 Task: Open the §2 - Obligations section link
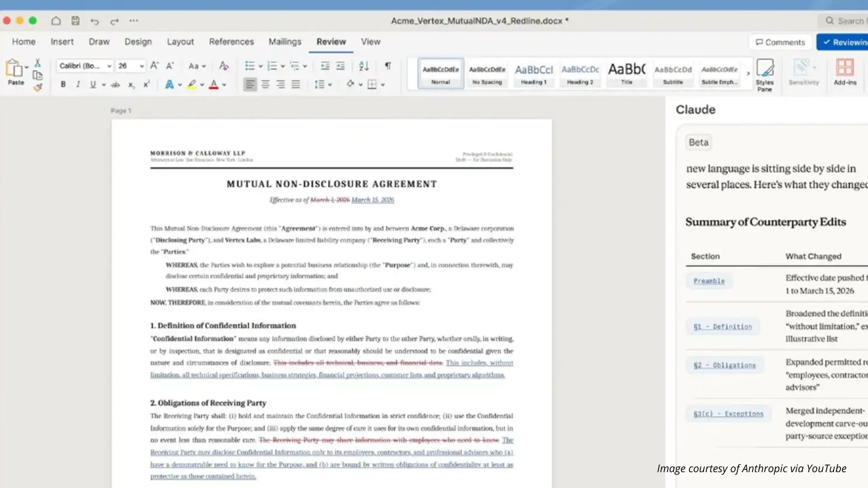724,365
